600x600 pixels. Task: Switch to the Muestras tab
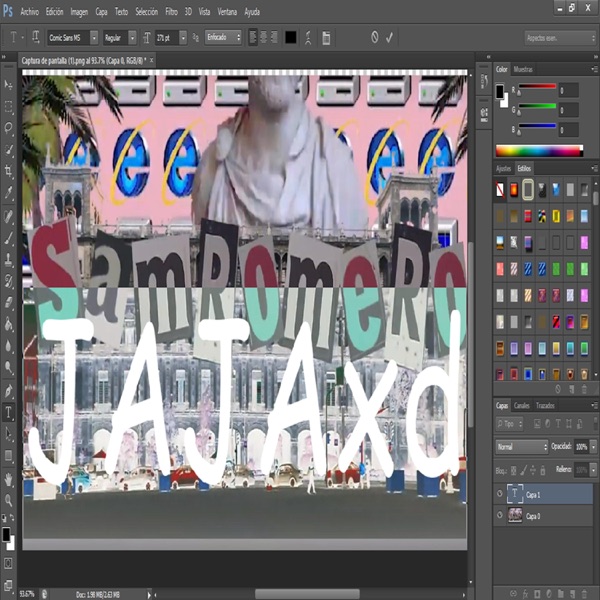click(x=523, y=69)
